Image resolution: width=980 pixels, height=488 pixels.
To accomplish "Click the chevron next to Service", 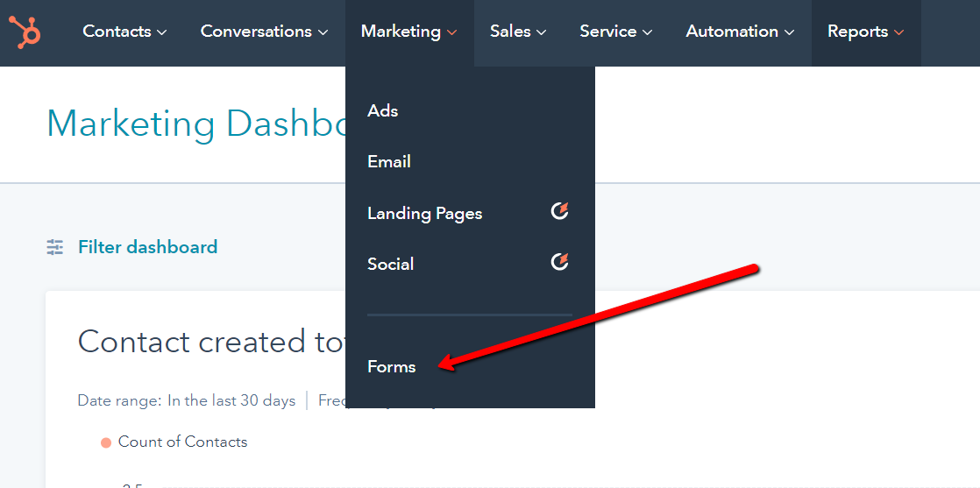I will point(647,32).
